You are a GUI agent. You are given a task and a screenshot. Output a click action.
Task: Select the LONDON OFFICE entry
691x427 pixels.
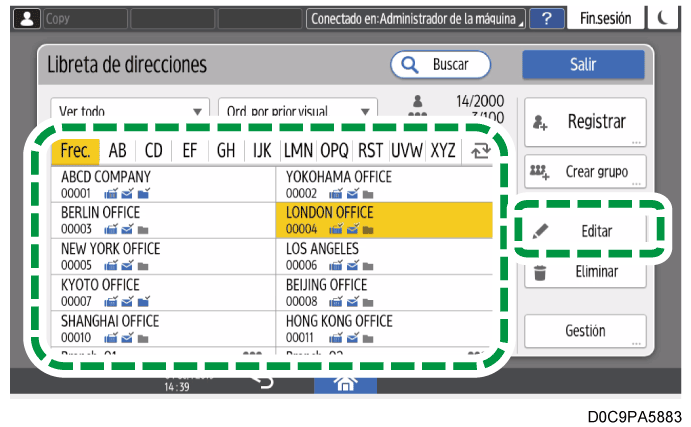point(384,220)
